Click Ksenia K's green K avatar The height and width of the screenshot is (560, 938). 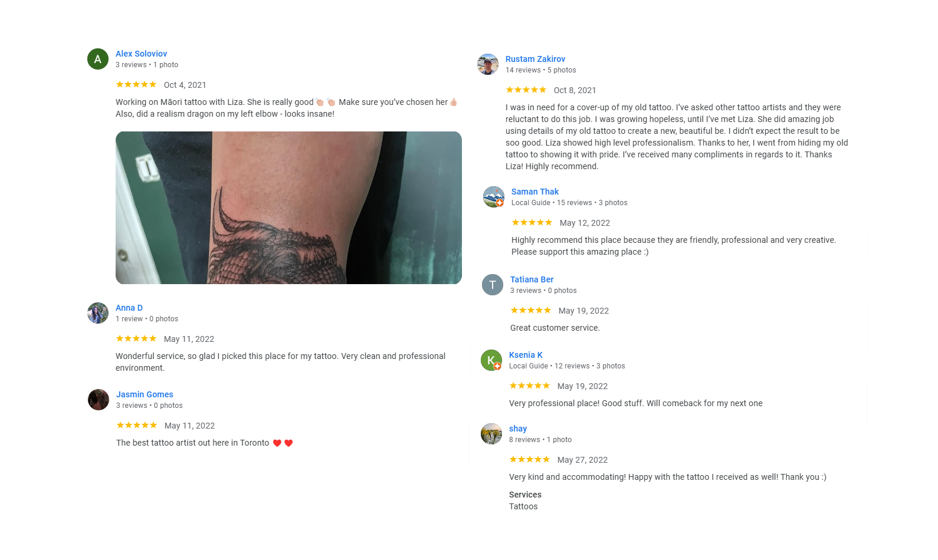[x=491, y=360]
